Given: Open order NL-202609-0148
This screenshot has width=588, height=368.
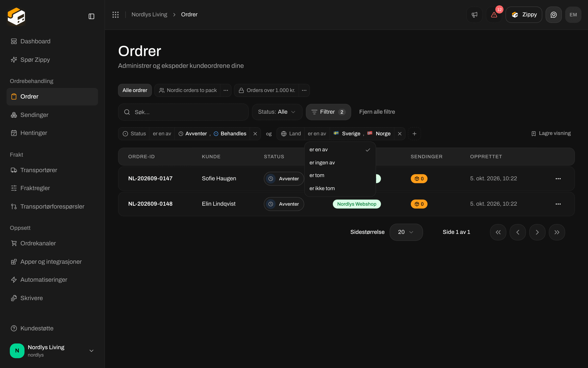Looking at the screenshot, I should click(x=150, y=204).
